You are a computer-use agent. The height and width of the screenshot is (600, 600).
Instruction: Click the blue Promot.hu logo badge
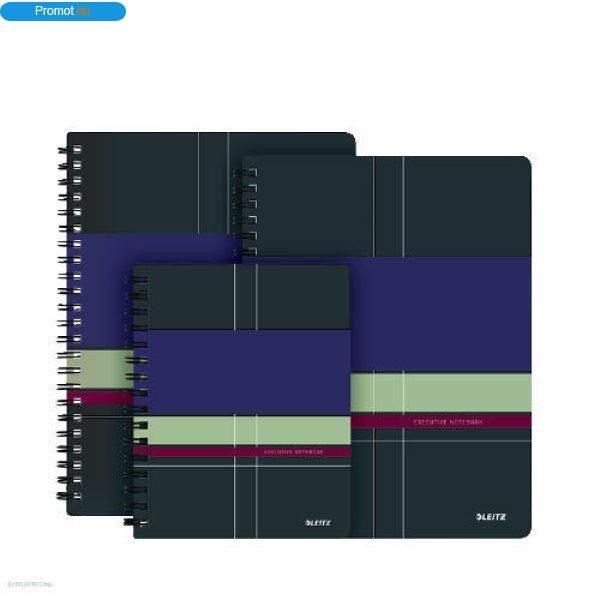tap(63, 11)
